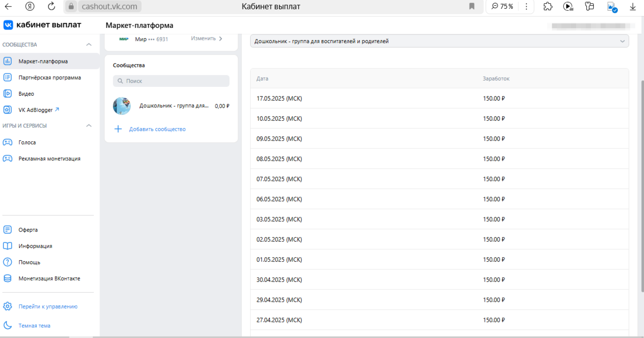Click the Заработок column header

tap(496, 79)
